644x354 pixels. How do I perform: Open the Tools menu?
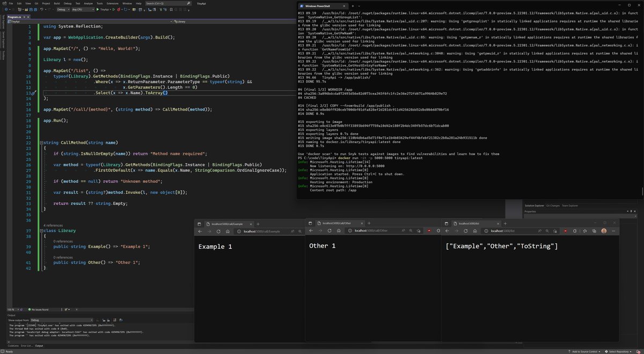coord(100,3)
